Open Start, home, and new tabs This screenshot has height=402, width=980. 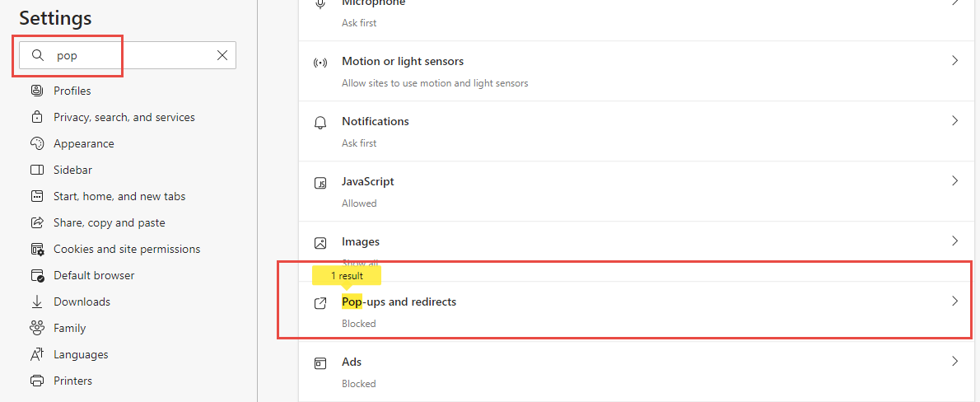coord(119,196)
